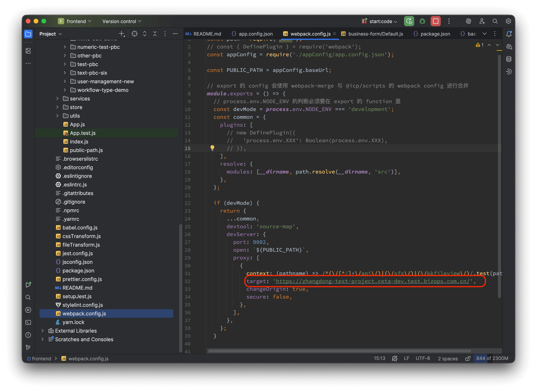Open editor tabs options menu
The height and width of the screenshot is (392, 537).
(495, 34)
